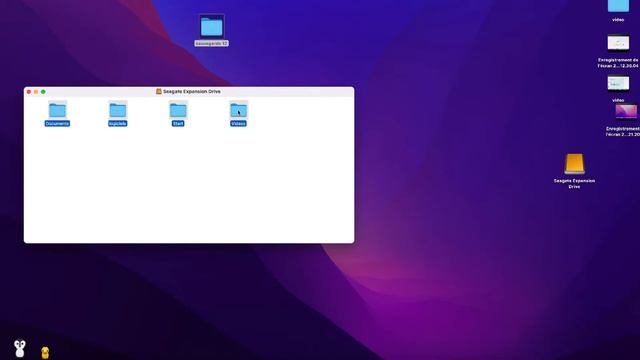Click the white penguin-like figure icon

[x=20, y=349]
